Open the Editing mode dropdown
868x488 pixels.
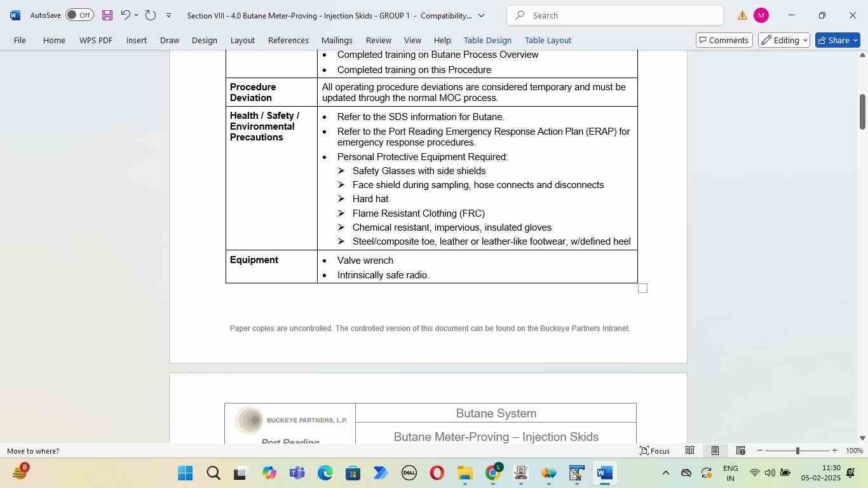click(784, 40)
